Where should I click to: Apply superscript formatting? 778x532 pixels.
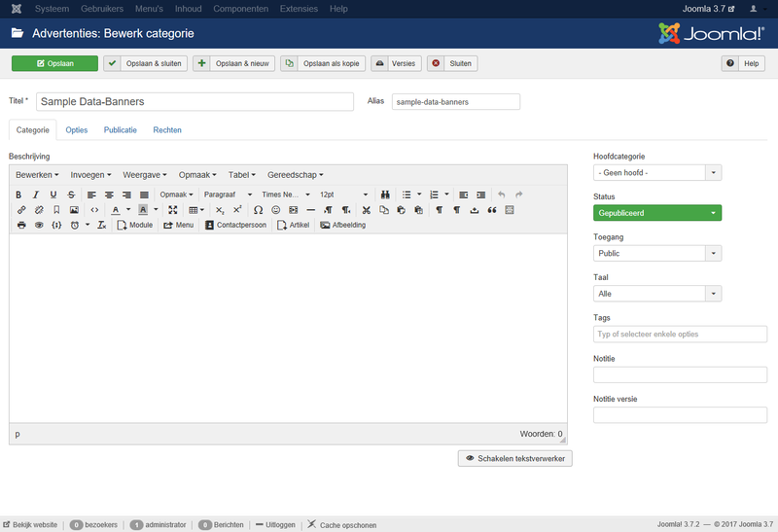237,210
